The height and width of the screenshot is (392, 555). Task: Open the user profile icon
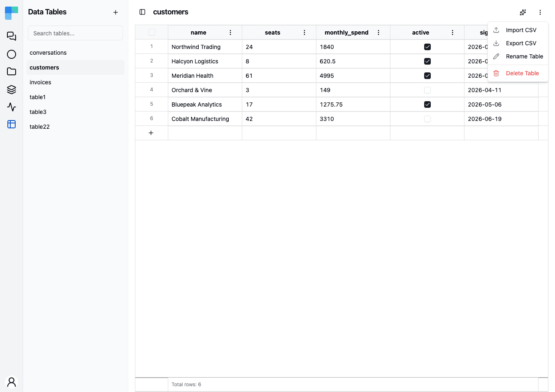[x=12, y=382]
